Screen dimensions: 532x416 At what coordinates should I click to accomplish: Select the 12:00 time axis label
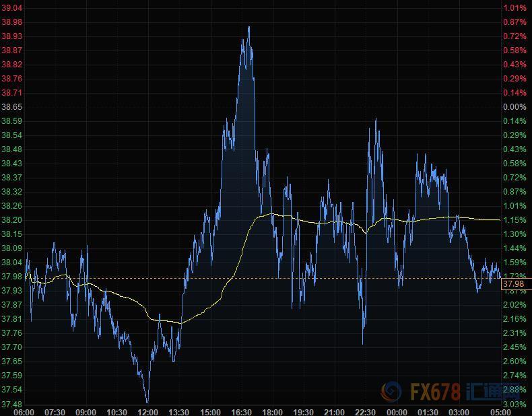click(x=147, y=412)
